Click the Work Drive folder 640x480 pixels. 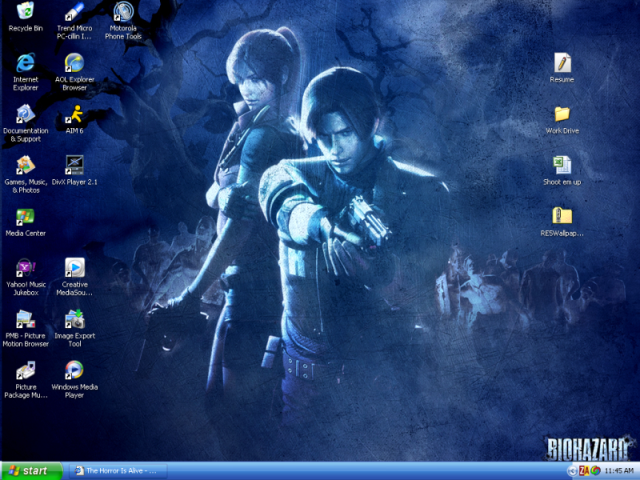pyautogui.click(x=562, y=114)
